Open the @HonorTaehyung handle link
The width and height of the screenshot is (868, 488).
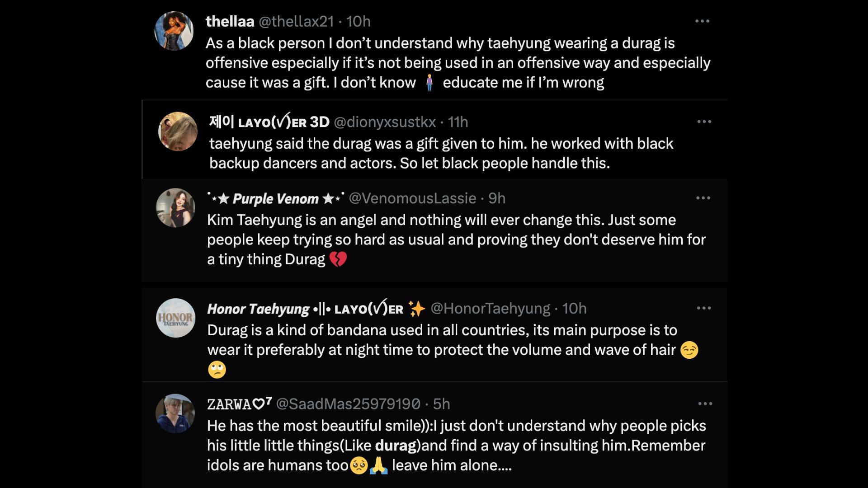[x=490, y=309]
